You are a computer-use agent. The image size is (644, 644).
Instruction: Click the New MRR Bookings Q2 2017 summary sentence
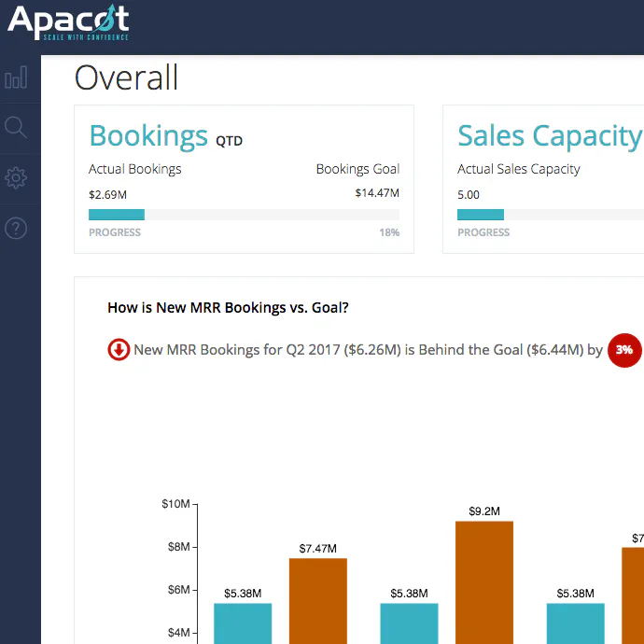tap(368, 350)
